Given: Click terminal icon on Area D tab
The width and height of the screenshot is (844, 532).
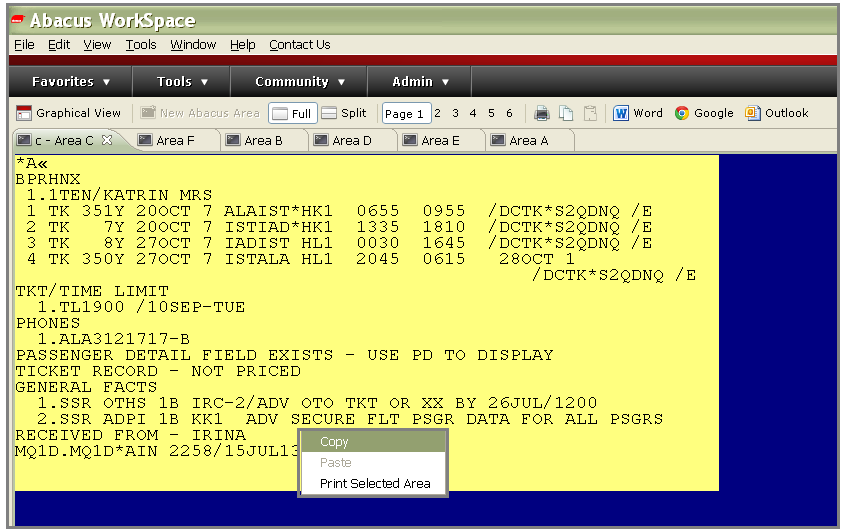Looking at the screenshot, I should click(321, 140).
